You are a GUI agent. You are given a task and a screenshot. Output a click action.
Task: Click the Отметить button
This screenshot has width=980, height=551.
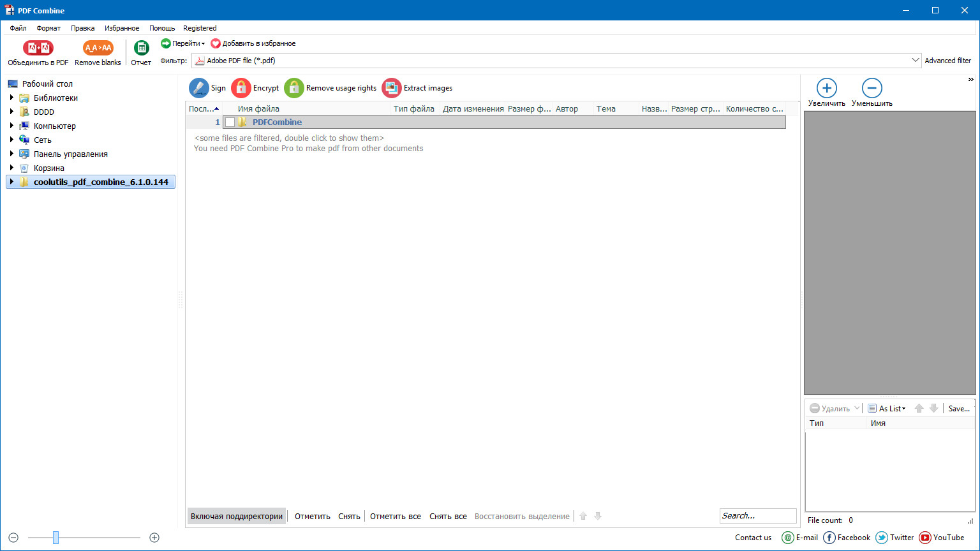313,516
